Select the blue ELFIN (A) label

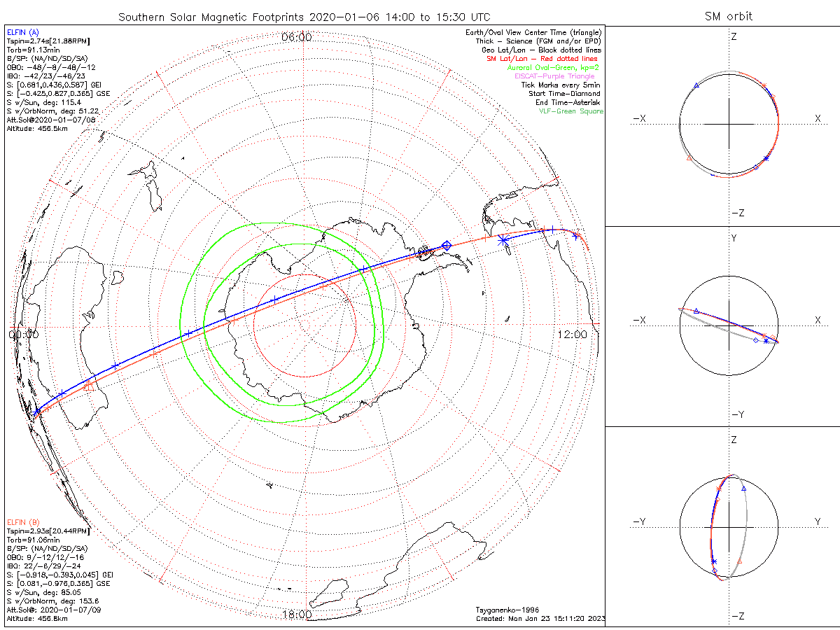[x=22, y=32]
